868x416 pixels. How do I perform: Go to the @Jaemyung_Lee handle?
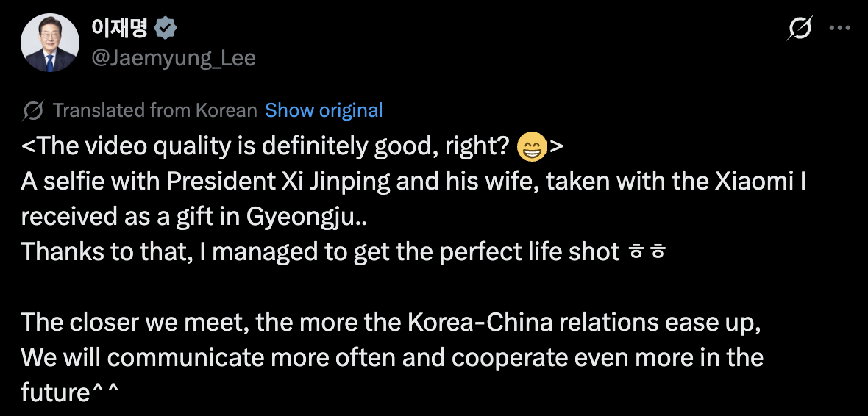click(173, 58)
